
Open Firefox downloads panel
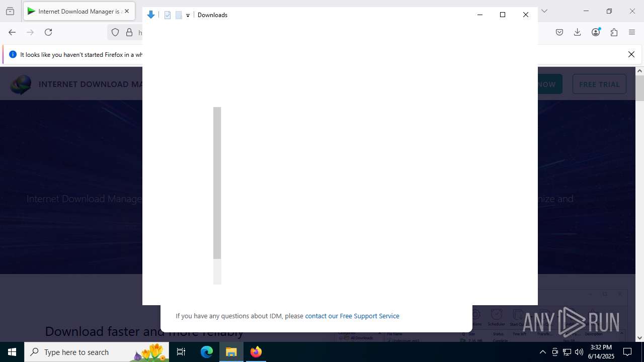(578, 32)
